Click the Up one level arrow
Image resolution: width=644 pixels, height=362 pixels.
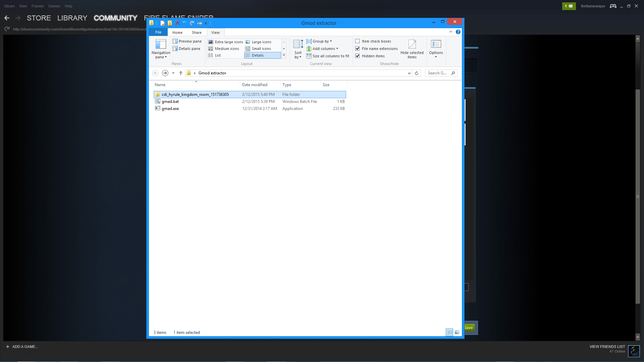181,73
